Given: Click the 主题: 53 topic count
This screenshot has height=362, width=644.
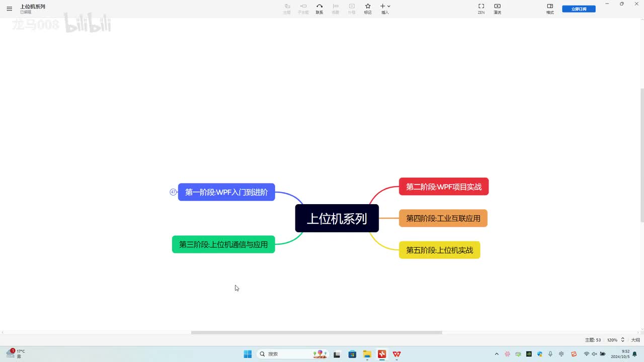Looking at the screenshot, I should click(x=593, y=340).
